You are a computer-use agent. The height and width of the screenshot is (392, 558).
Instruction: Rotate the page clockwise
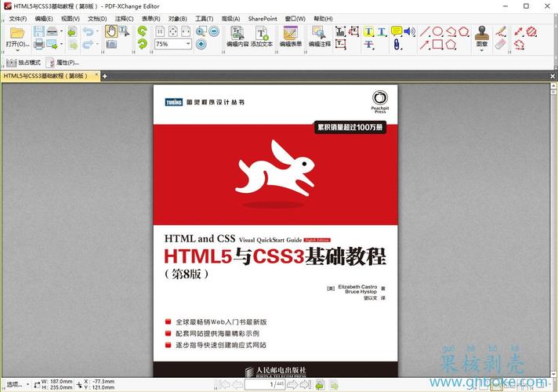pyautogui.click(x=143, y=44)
